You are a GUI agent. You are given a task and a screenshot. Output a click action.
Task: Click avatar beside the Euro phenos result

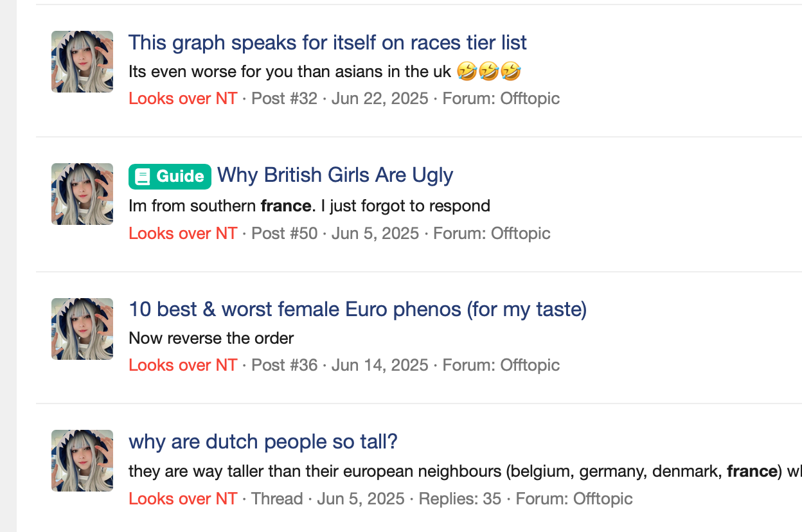[x=82, y=329]
